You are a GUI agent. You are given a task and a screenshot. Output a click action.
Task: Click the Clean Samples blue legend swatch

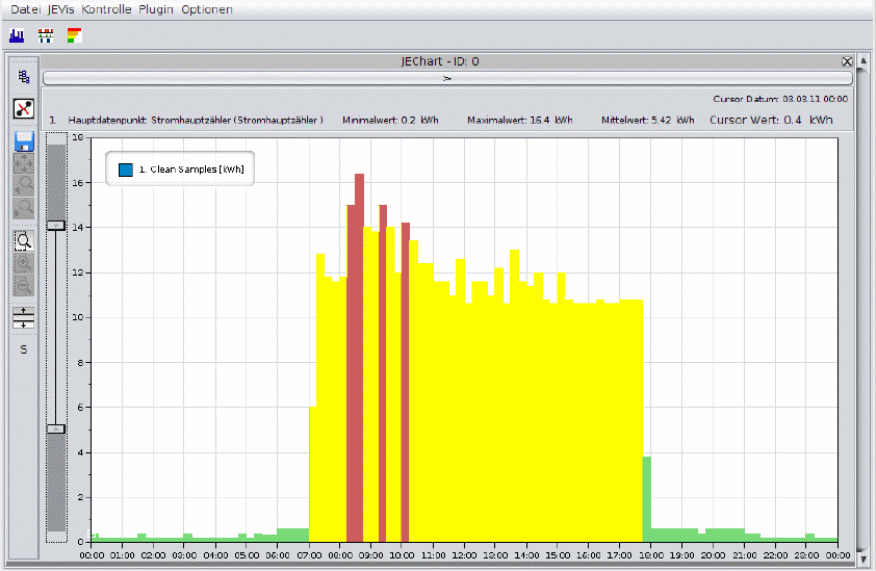[125, 170]
